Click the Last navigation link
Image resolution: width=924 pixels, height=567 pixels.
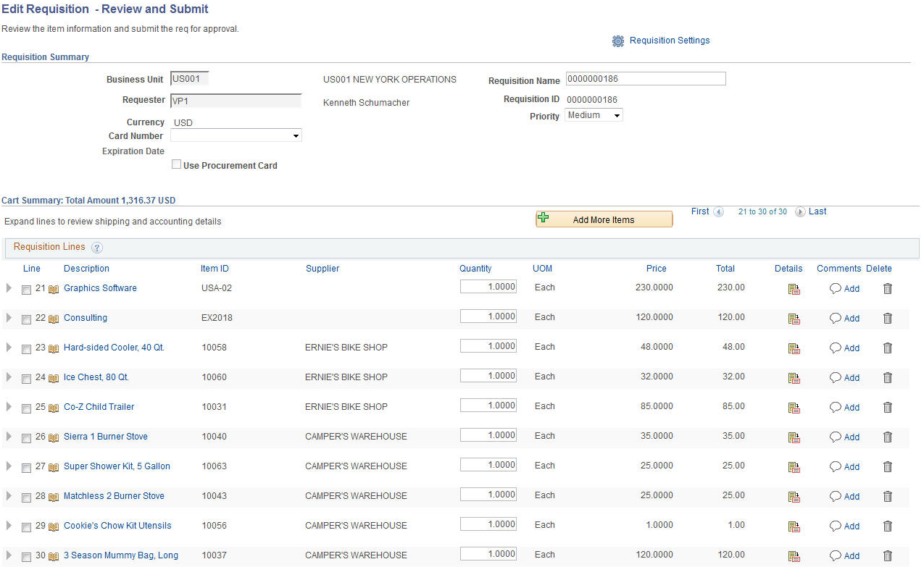click(817, 211)
